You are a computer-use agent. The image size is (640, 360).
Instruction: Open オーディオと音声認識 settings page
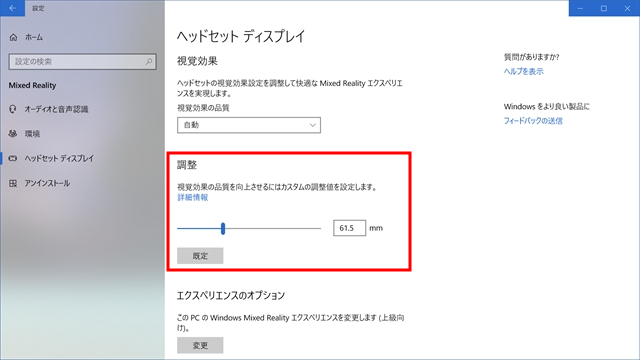click(56, 109)
